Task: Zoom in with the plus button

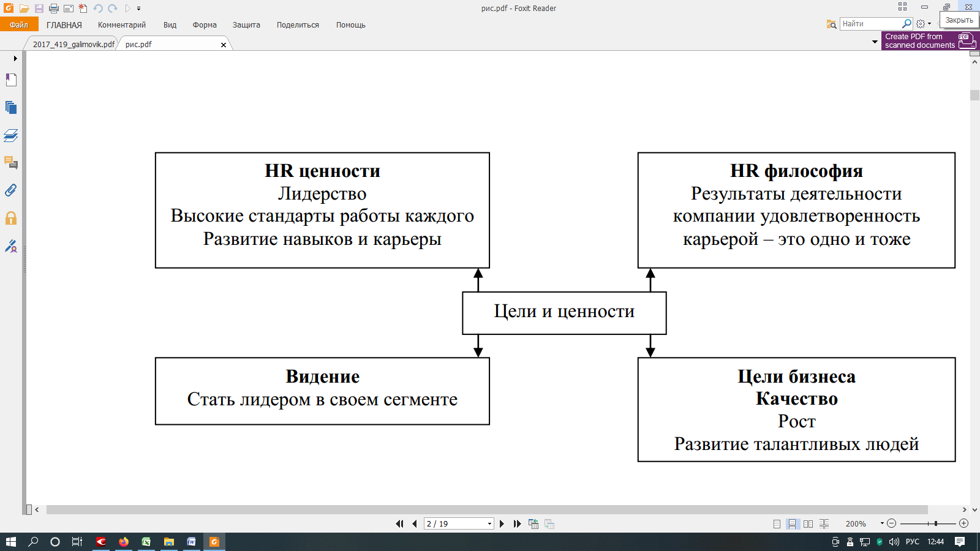Action: coord(964,523)
